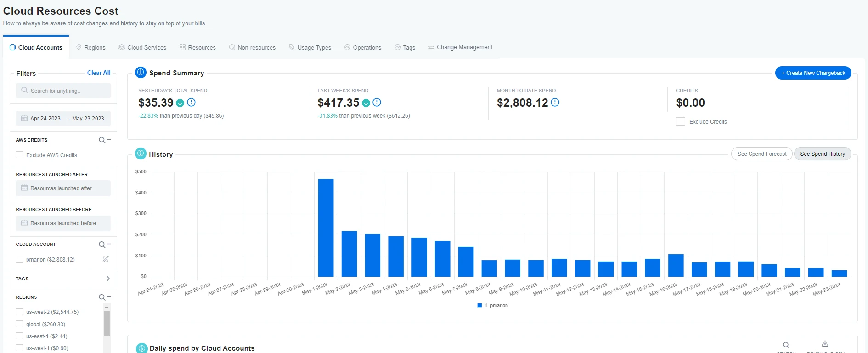The width and height of the screenshot is (868, 353).
Task: Click the Resources grid icon
Action: click(x=182, y=47)
